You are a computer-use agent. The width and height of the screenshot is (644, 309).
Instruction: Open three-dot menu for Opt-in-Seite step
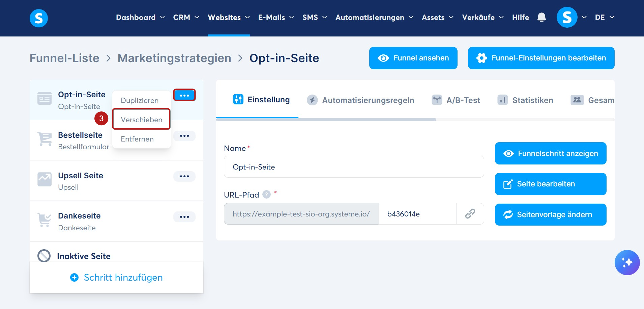tap(184, 95)
